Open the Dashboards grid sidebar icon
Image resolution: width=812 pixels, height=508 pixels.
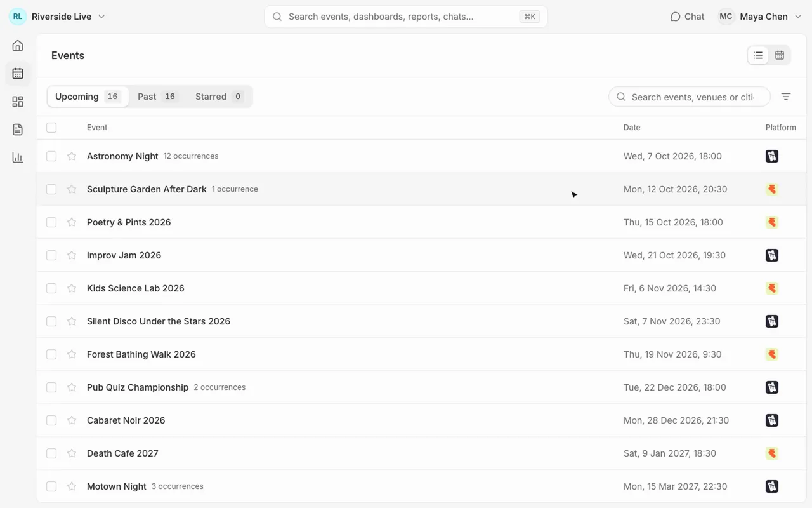tap(18, 102)
